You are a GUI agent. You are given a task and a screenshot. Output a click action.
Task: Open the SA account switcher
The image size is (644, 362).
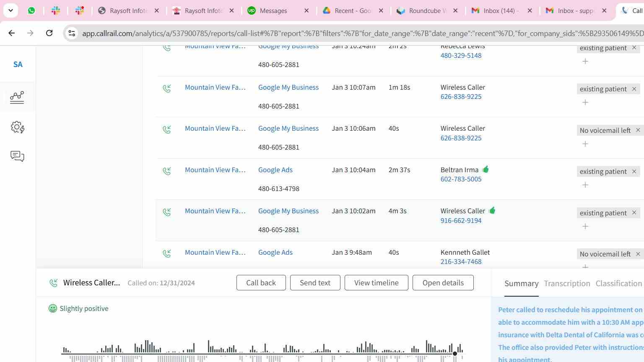click(x=18, y=65)
